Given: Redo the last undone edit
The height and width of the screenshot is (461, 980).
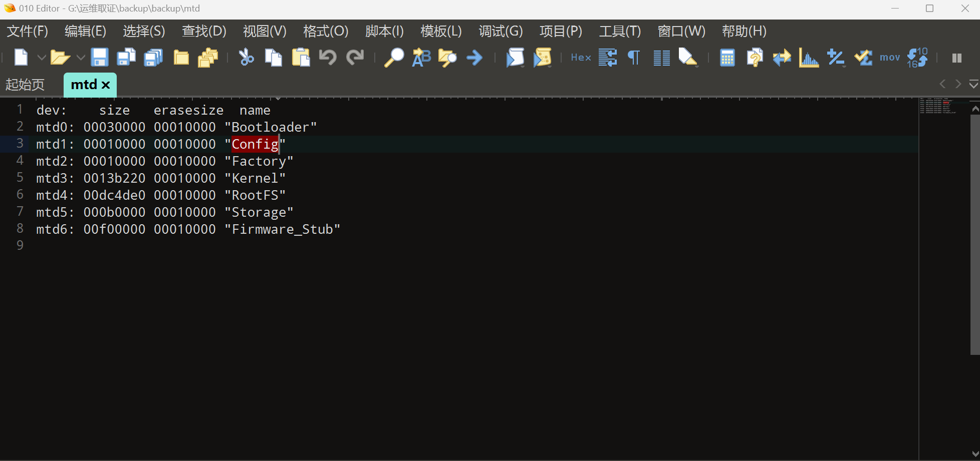Looking at the screenshot, I should [x=355, y=58].
